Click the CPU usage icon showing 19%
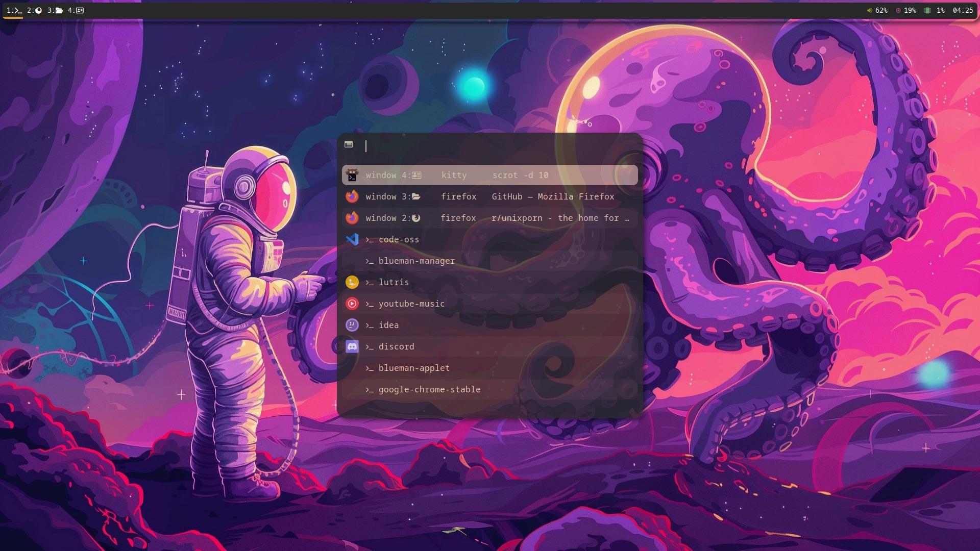This screenshot has width=980, height=551. pyautogui.click(x=899, y=10)
